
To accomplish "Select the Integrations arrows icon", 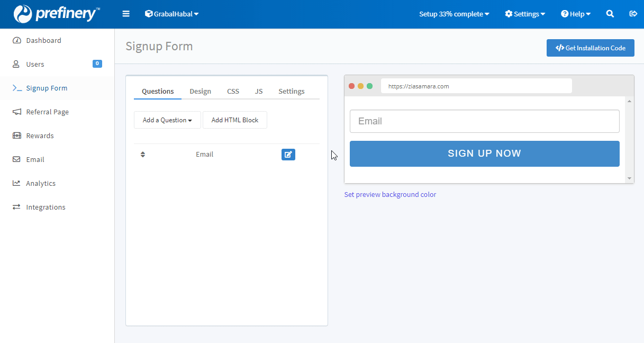I will [16, 207].
